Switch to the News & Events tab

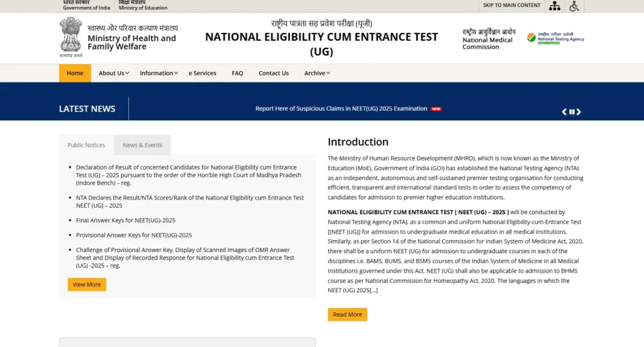(x=142, y=145)
